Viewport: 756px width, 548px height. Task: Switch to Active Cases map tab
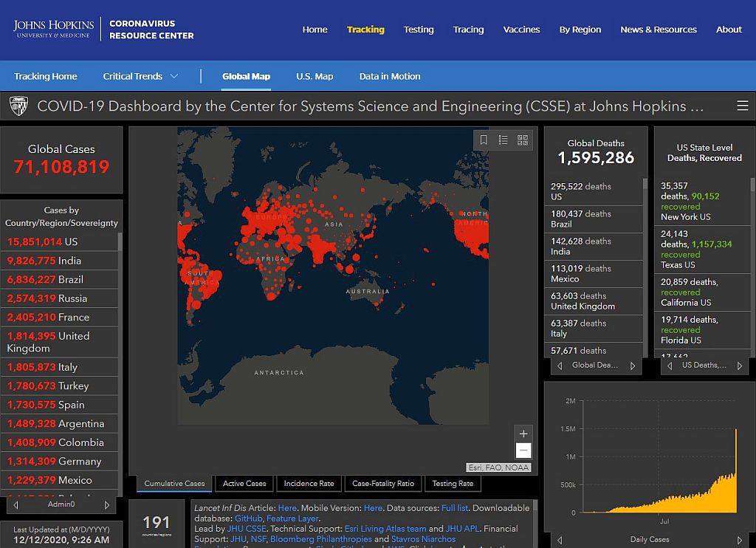click(244, 483)
